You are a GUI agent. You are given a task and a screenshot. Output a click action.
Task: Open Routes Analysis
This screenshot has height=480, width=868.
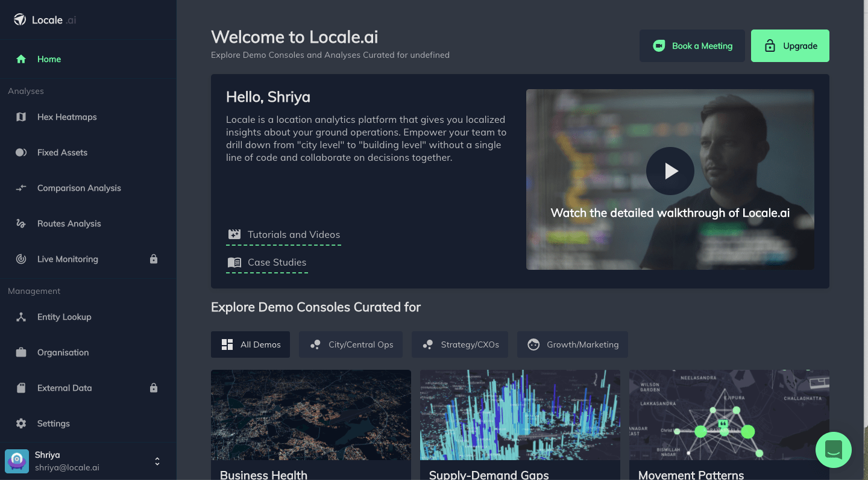point(88,223)
